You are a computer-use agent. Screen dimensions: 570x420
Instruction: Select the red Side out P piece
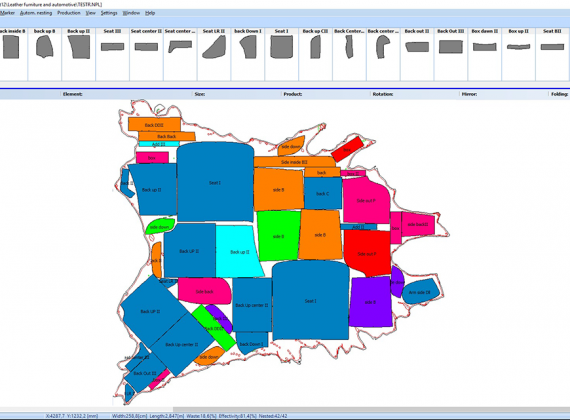click(367, 254)
